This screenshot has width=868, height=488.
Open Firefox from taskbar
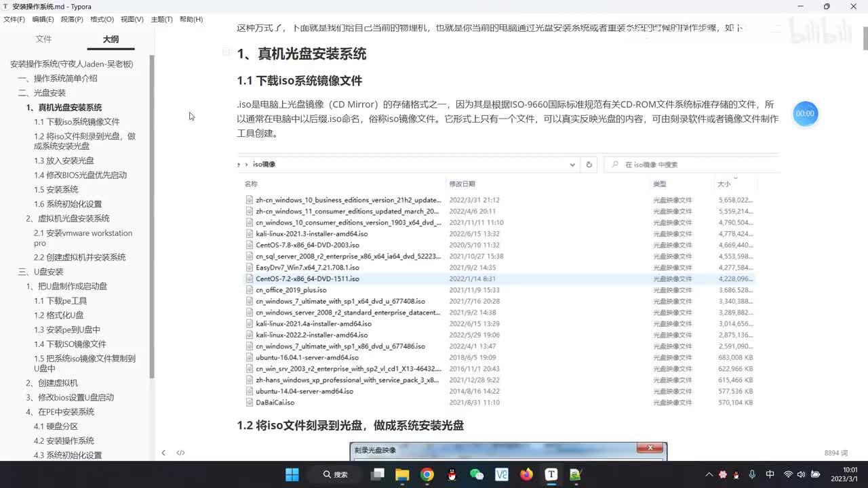pos(527,474)
